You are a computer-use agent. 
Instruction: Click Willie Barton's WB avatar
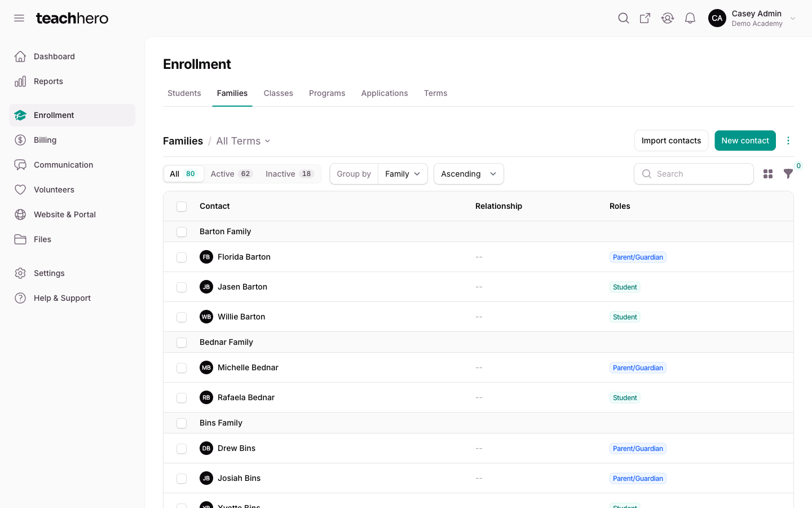pos(206,317)
